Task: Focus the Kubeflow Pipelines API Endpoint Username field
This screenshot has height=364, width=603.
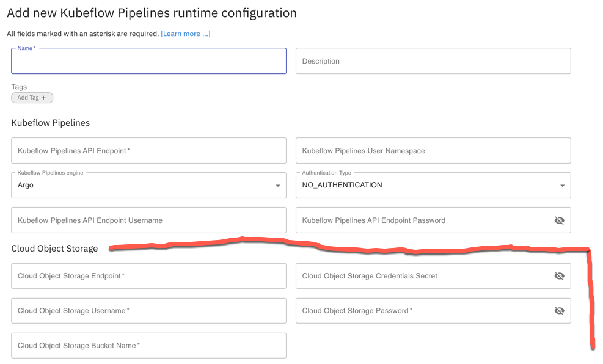Action: 148,220
